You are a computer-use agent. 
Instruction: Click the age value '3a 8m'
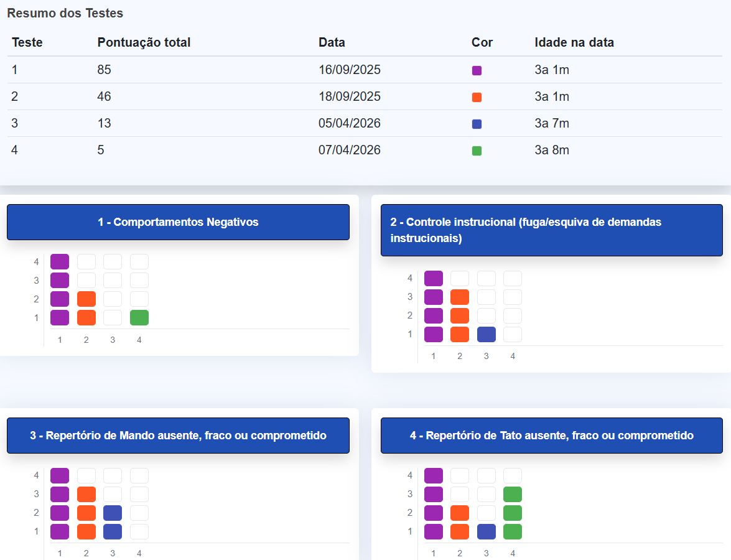pyautogui.click(x=551, y=150)
